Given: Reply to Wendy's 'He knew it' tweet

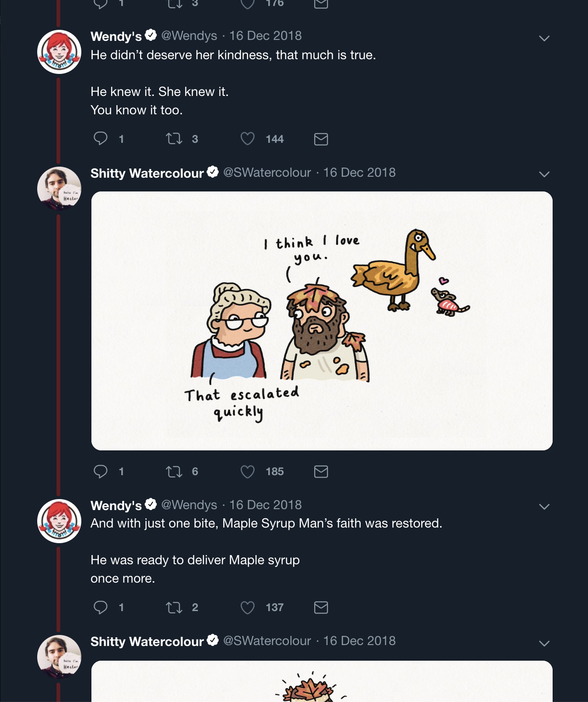Looking at the screenshot, I should pyautogui.click(x=101, y=139).
